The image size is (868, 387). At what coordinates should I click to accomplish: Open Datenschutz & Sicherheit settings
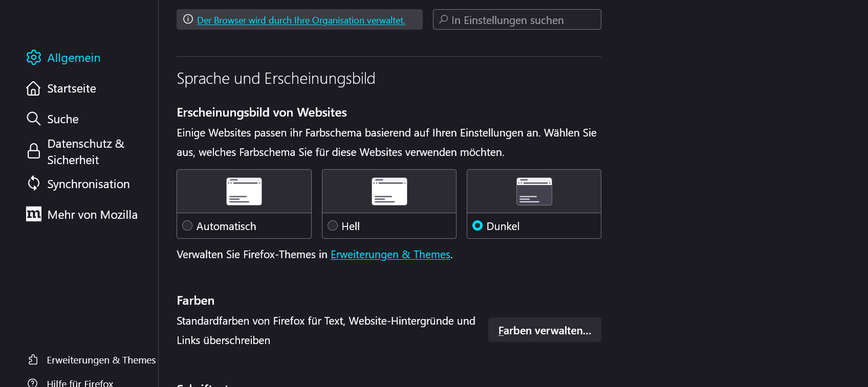click(86, 152)
